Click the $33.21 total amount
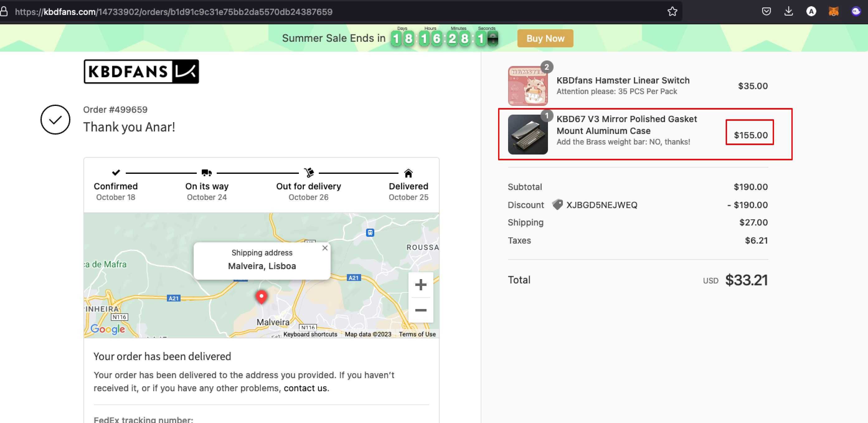868x423 pixels. (x=746, y=280)
